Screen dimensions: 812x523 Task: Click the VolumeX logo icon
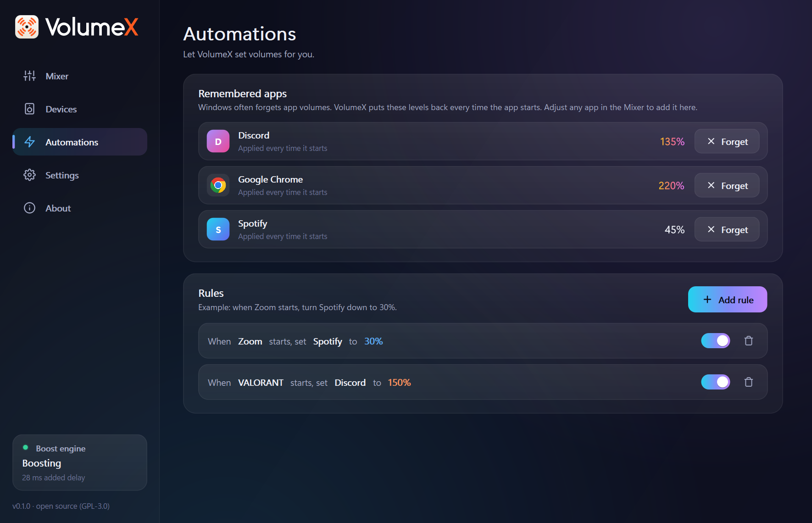27,27
